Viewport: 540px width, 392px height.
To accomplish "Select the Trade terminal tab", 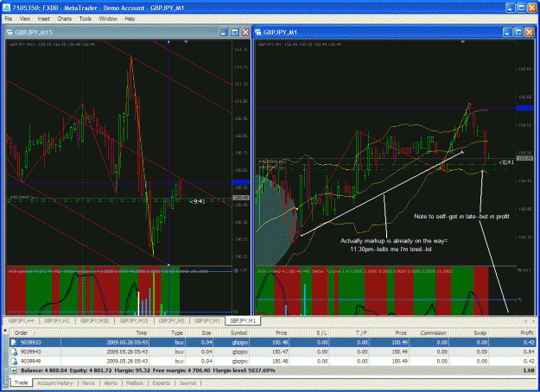I will (22, 383).
